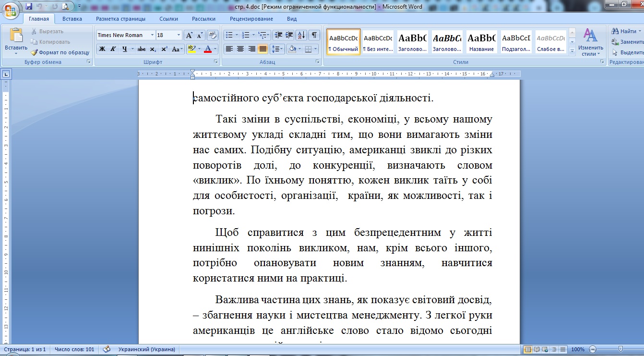Image resolution: width=644 pixels, height=356 pixels.
Task: Apply the Название style thumbnail
Action: click(x=482, y=41)
